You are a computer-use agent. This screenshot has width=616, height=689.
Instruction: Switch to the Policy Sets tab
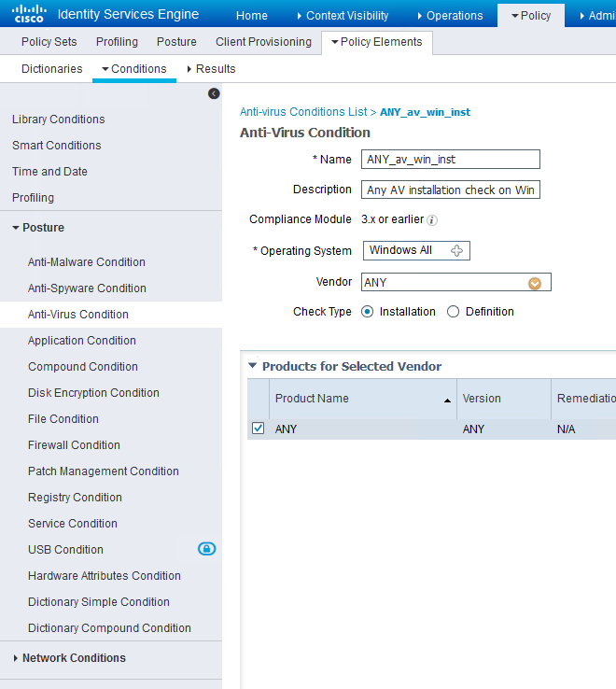[49, 42]
